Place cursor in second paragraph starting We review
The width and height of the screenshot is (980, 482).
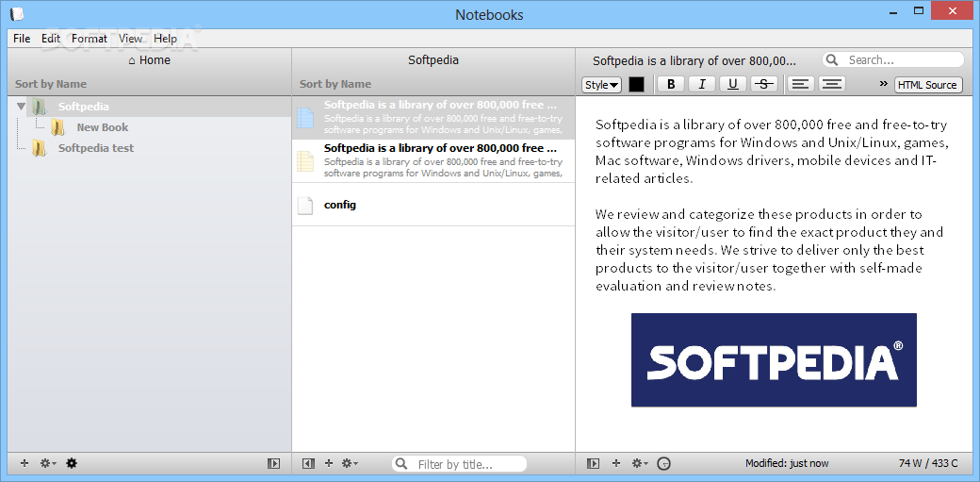[x=769, y=250]
